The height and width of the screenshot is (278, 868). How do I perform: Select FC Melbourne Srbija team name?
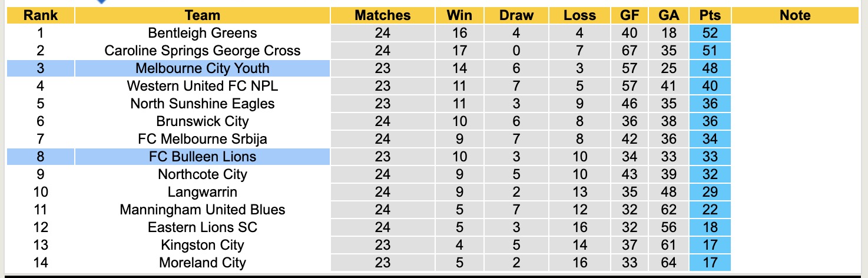click(202, 139)
